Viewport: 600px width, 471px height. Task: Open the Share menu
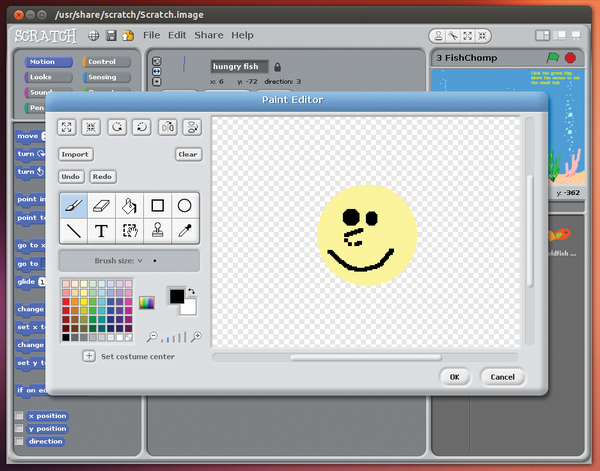tap(209, 35)
